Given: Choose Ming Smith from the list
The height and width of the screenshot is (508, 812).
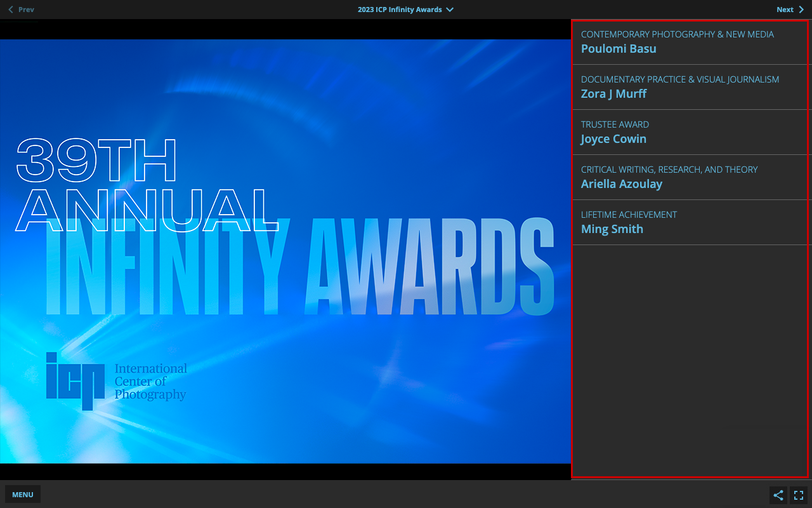Looking at the screenshot, I should 612,229.
